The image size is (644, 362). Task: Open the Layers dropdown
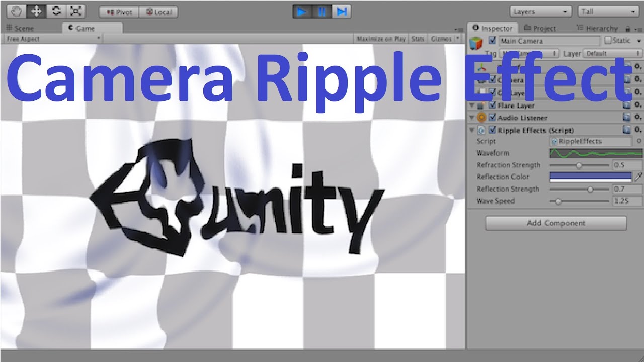540,12
